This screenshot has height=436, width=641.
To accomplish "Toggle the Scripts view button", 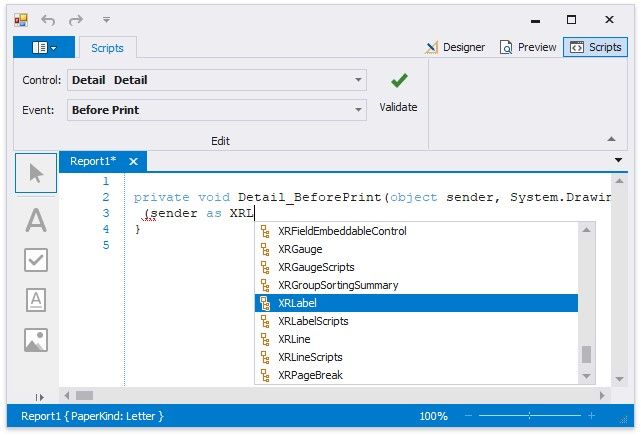I will tap(595, 47).
